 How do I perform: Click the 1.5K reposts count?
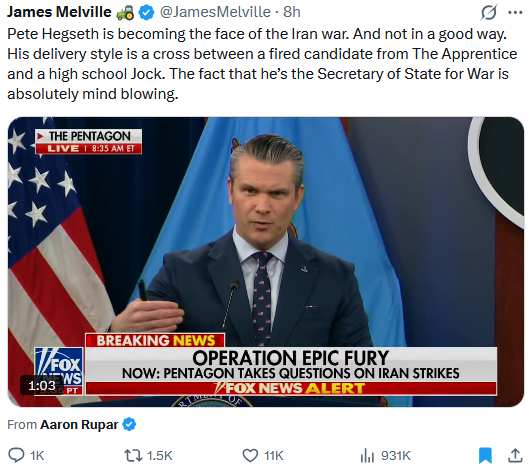click(x=159, y=456)
